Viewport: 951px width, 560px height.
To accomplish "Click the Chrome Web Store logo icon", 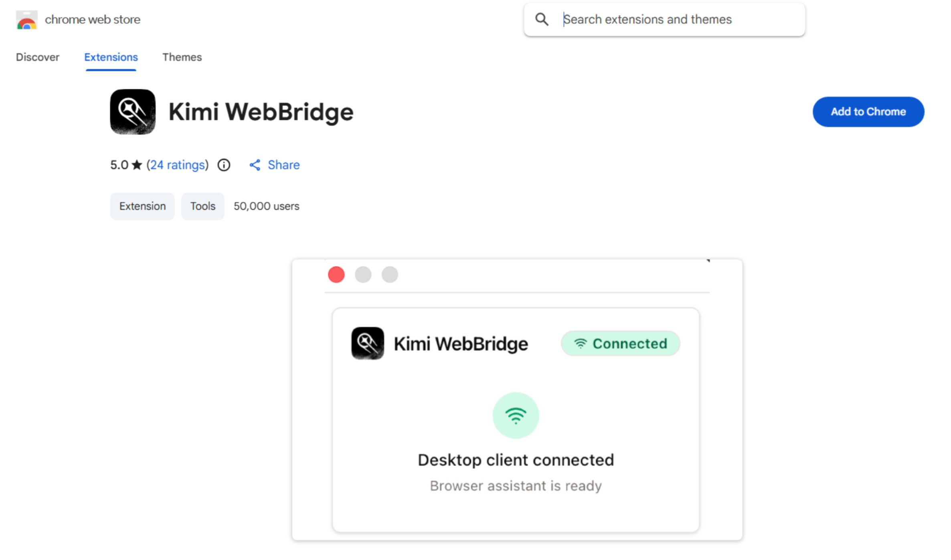I will pyautogui.click(x=27, y=20).
